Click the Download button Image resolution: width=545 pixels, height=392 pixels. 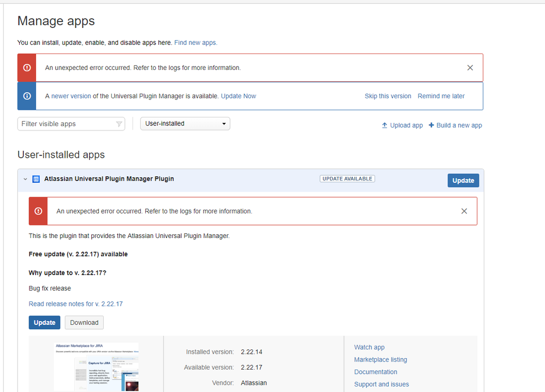click(x=84, y=323)
